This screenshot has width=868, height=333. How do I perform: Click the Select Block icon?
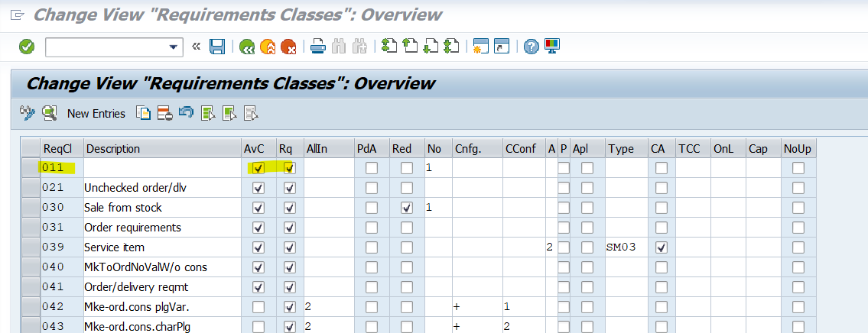click(229, 113)
